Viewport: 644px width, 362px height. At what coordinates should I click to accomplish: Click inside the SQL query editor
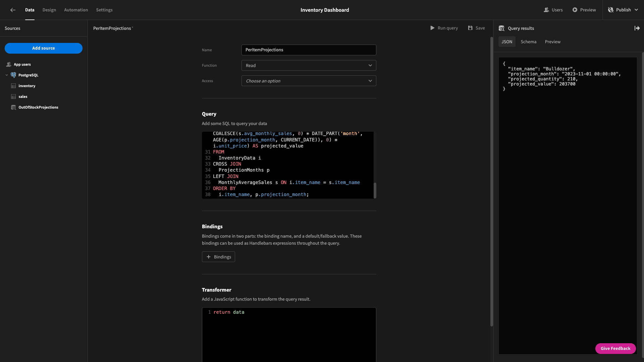click(288, 165)
